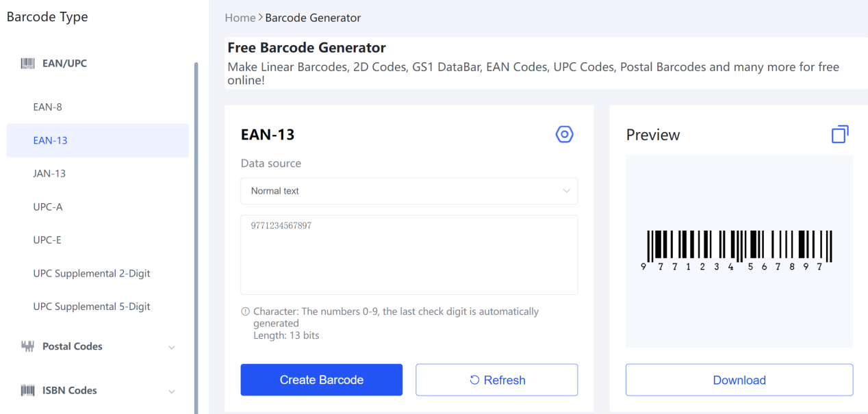Go to Home breadcrumb link
The width and height of the screenshot is (868, 414).
pyautogui.click(x=240, y=18)
